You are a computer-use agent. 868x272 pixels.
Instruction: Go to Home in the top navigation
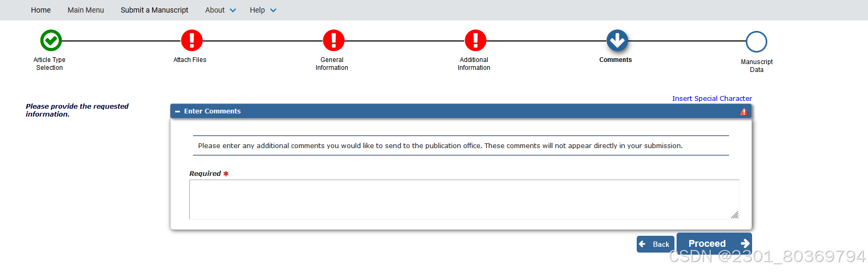click(x=41, y=10)
